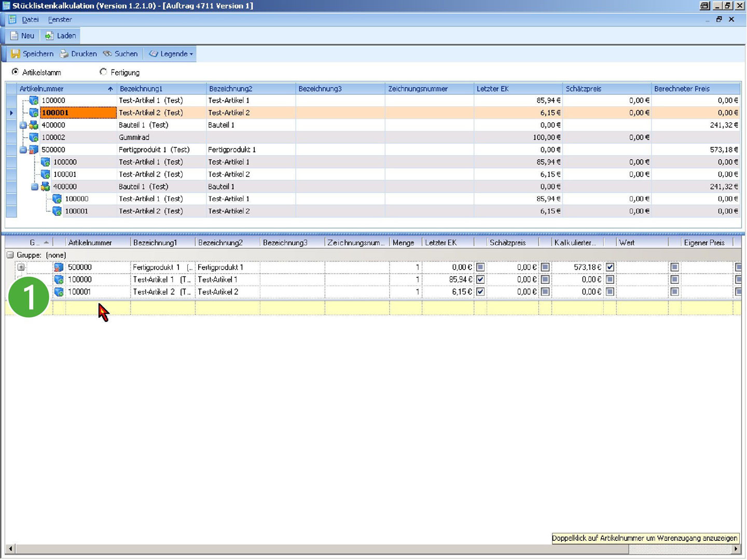Collapse the Gruppe (none) group

tap(10, 255)
